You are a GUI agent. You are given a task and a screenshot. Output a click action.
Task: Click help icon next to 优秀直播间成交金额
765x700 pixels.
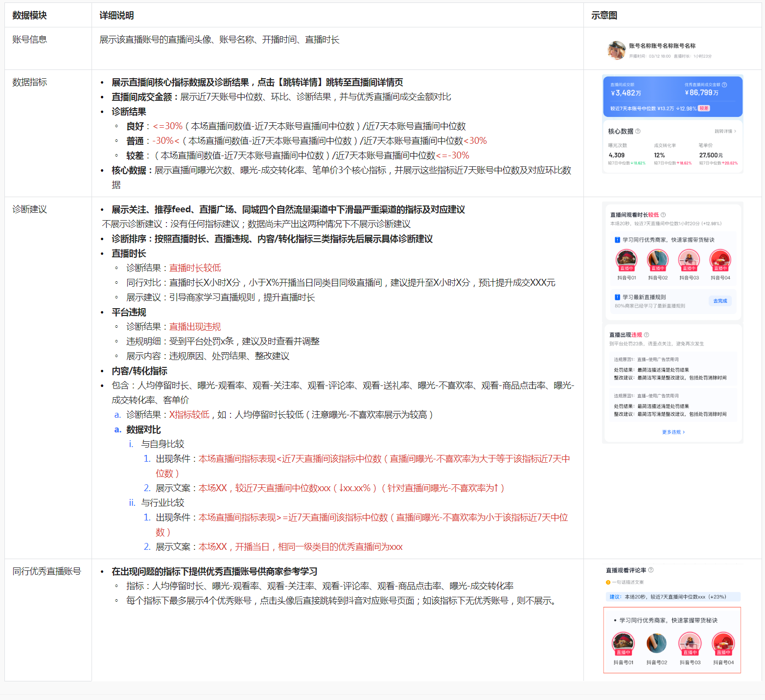(x=724, y=85)
